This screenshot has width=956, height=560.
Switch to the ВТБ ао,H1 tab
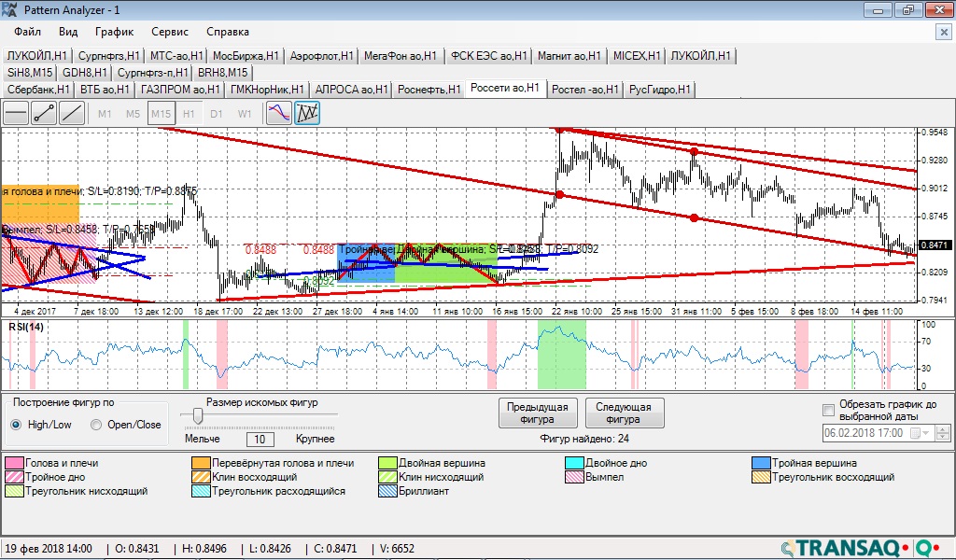point(105,90)
